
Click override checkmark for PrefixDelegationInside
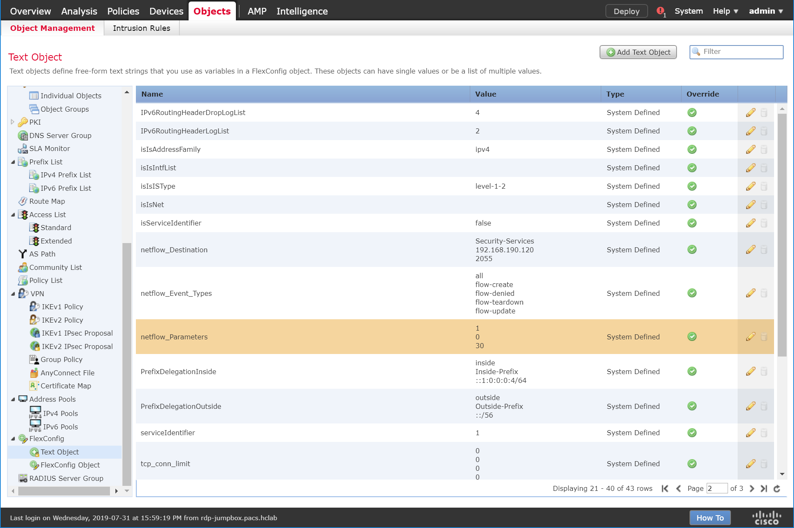(692, 372)
